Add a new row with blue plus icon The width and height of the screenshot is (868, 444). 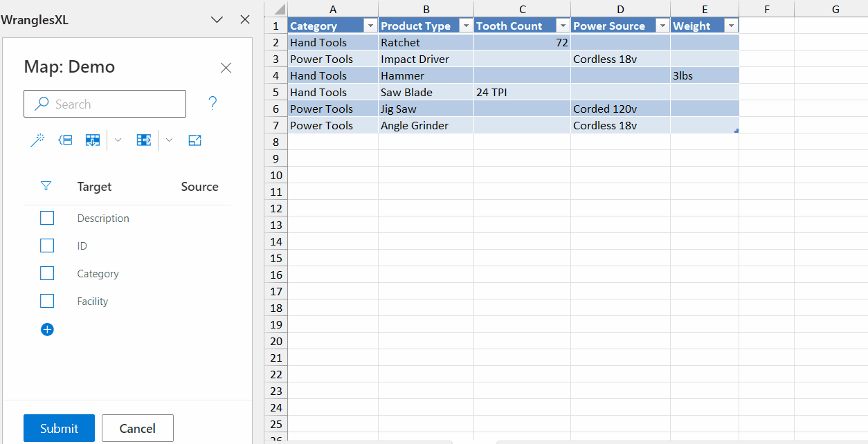(47, 330)
